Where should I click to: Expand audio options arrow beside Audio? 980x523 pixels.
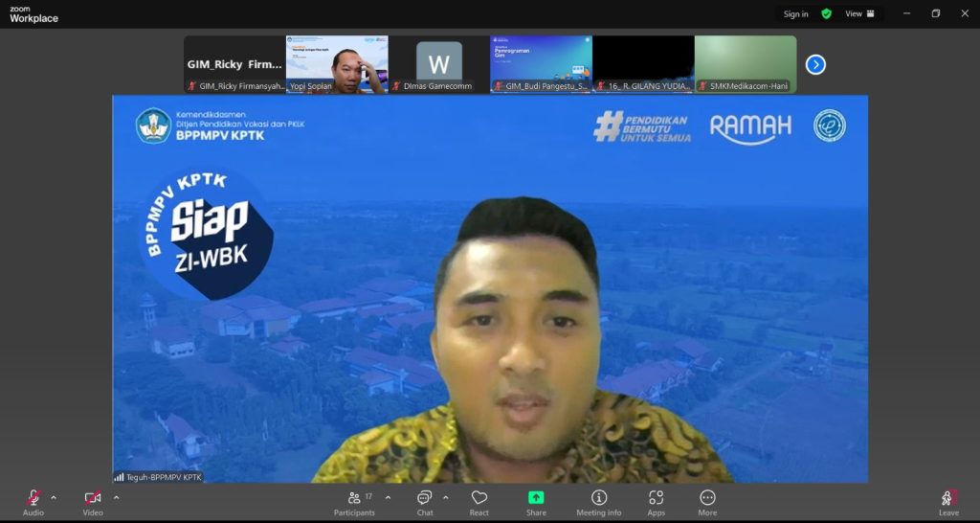point(54,497)
